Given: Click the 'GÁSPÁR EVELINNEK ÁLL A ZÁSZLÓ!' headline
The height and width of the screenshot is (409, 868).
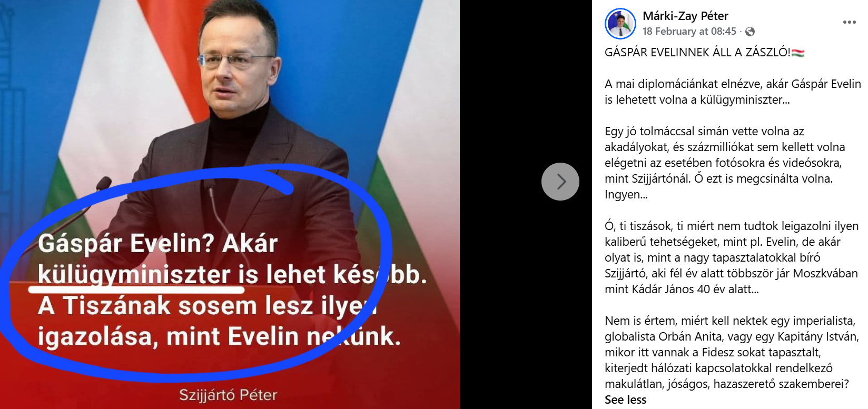Looking at the screenshot, I should pos(697,52).
